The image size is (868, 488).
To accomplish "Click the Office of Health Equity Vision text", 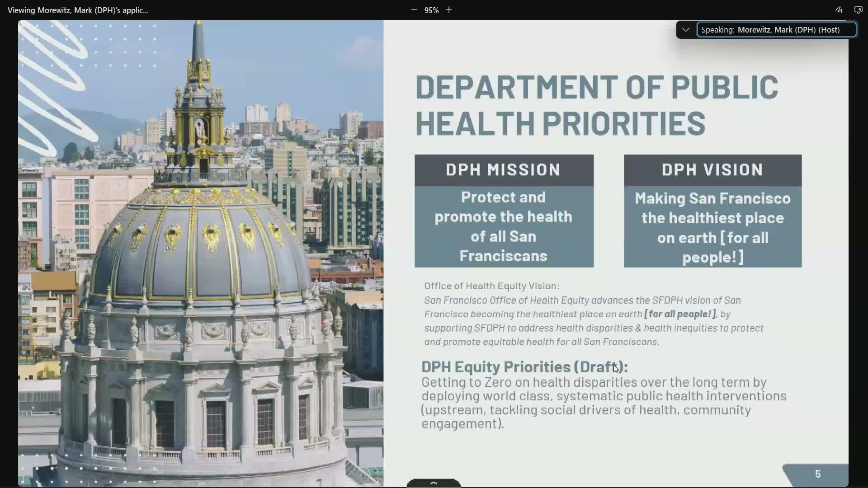I will click(491, 286).
